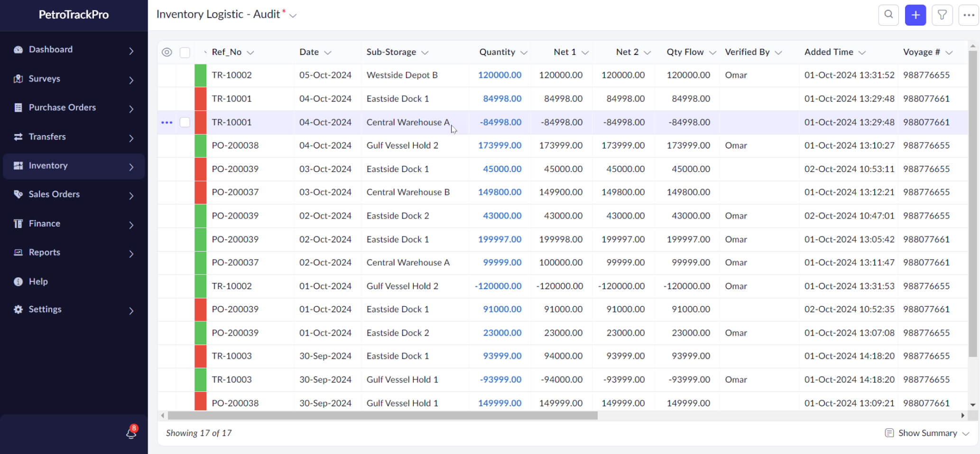Check the checkbox on the highlighted TR-10001 row
The width and height of the screenshot is (980, 454).
point(185,122)
